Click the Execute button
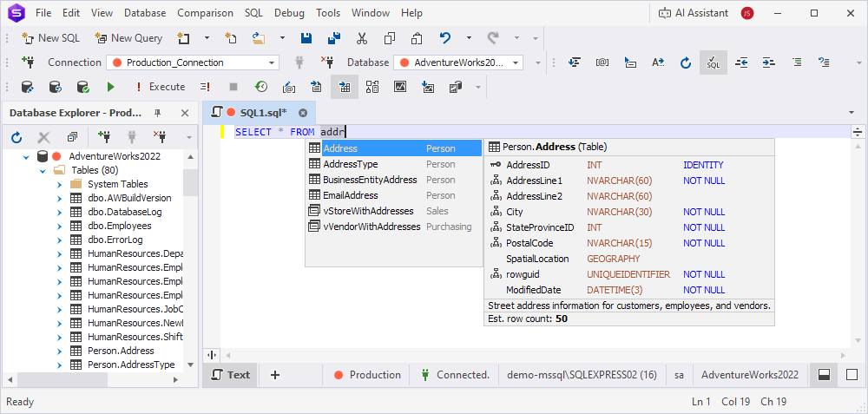Viewport: 868px width, 414px height. 160,87
